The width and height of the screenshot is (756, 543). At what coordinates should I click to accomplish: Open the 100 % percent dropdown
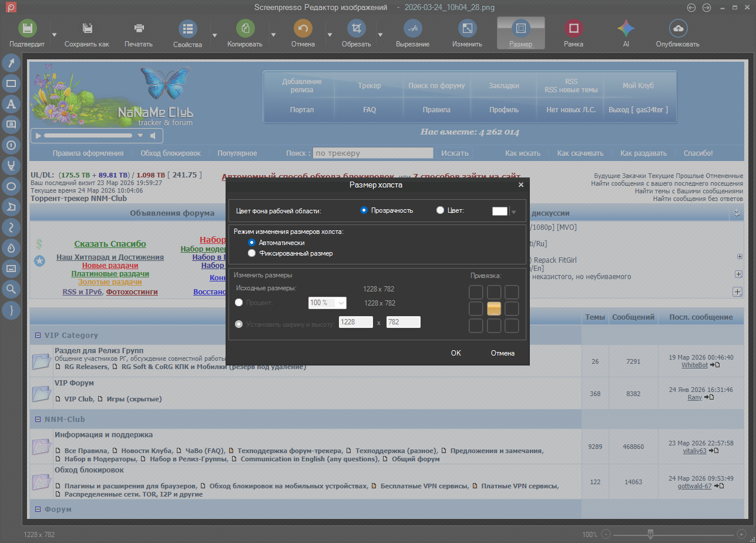pyautogui.click(x=327, y=303)
